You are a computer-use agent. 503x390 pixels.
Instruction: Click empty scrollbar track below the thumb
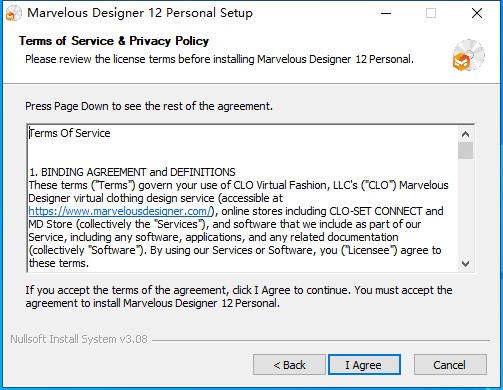[465, 207]
